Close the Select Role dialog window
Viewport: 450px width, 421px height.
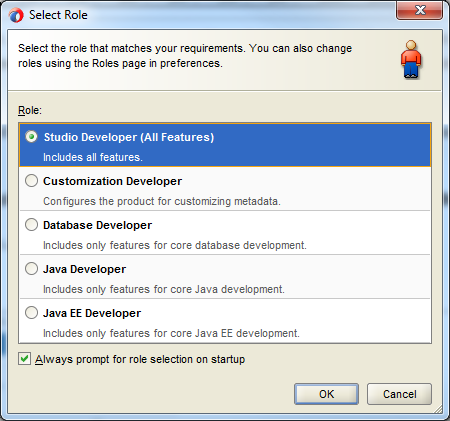(419, 11)
